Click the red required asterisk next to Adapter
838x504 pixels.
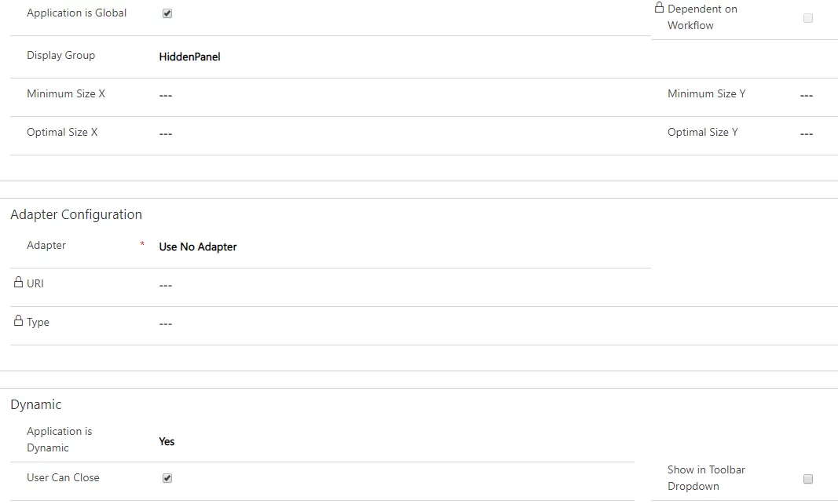tap(142, 243)
